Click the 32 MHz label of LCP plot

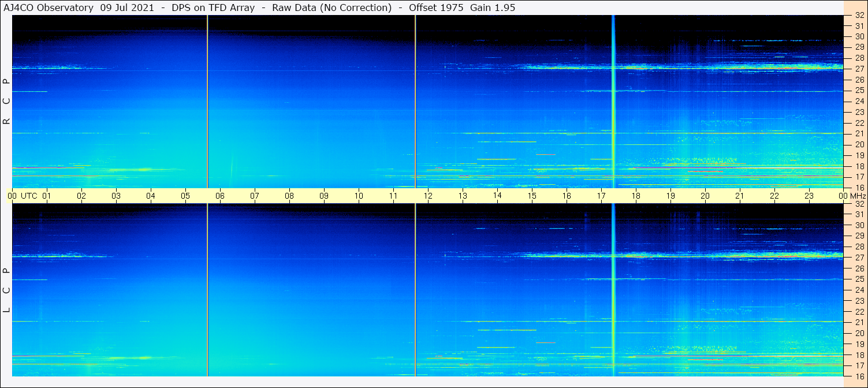click(x=859, y=204)
